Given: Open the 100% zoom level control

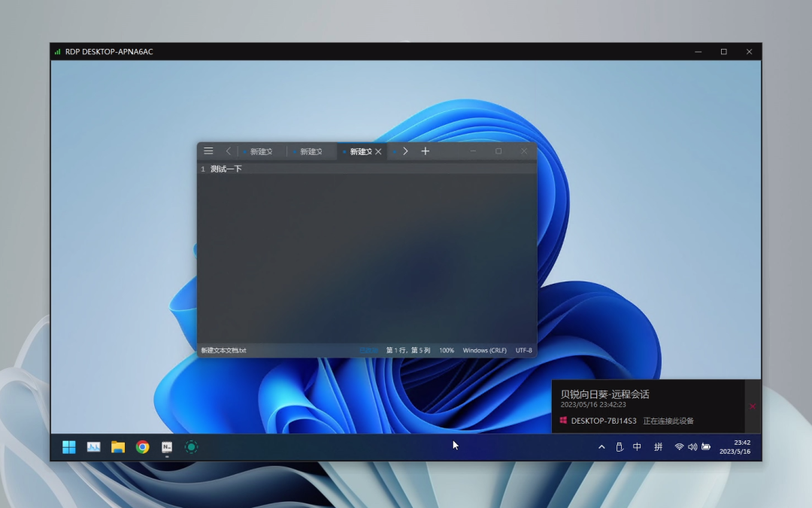Looking at the screenshot, I should (x=447, y=351).
